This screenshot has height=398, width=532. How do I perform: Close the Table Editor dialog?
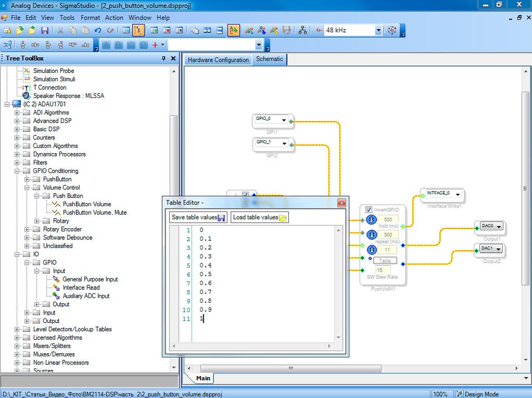click(x=342, y=203)
